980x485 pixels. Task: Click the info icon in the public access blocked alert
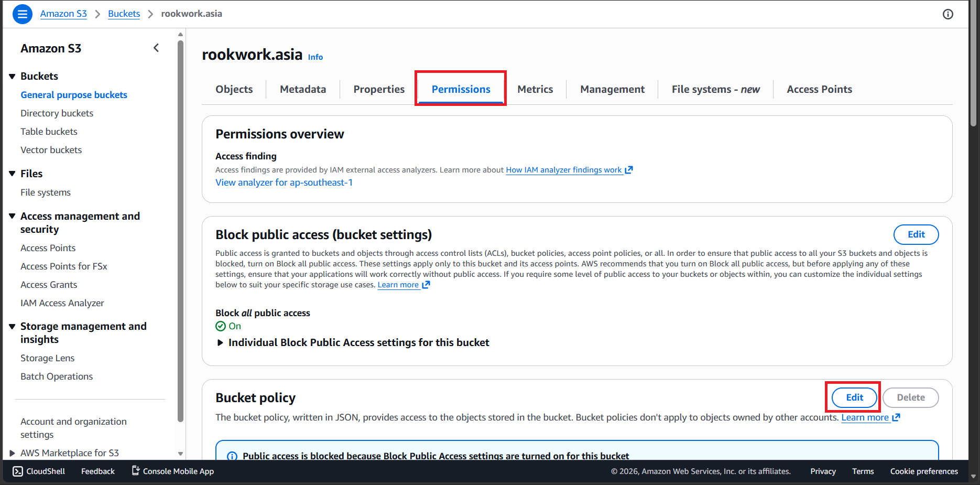(232, 456)
